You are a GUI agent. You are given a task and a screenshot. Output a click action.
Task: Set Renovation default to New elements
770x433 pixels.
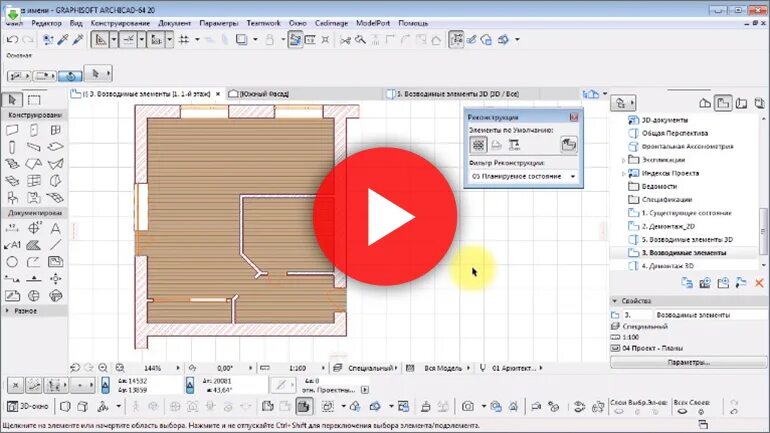click(x=514, y=145)
